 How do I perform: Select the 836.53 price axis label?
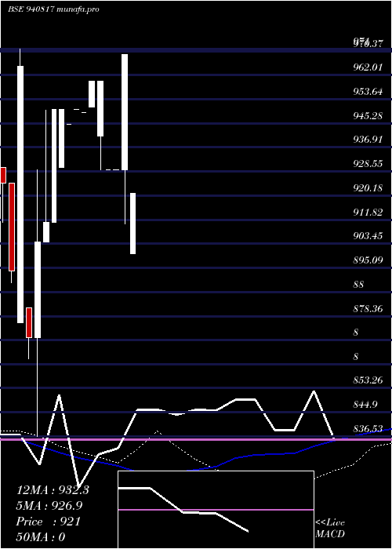point(368,429)
